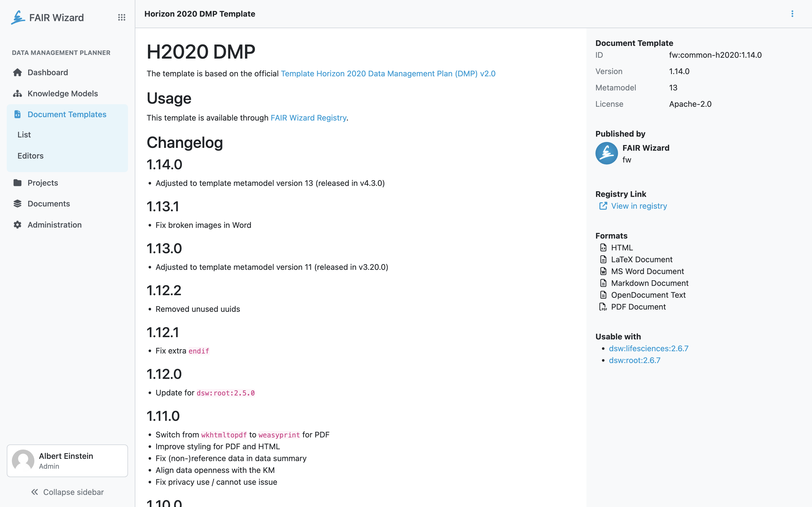Open the Template Horizon 2020 DMP v2.0 link
Viewport: 812px width, 507px height.
(x=388, y=74)
